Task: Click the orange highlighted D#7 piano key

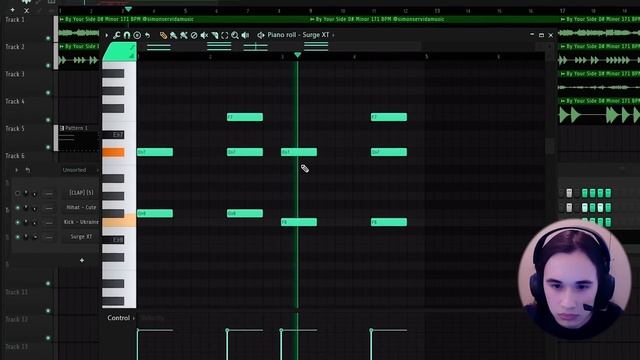Action: 113,153
